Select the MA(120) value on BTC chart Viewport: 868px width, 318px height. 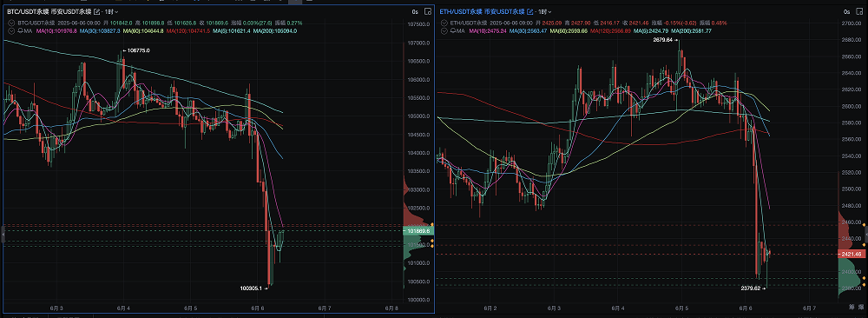coord(188,31)
